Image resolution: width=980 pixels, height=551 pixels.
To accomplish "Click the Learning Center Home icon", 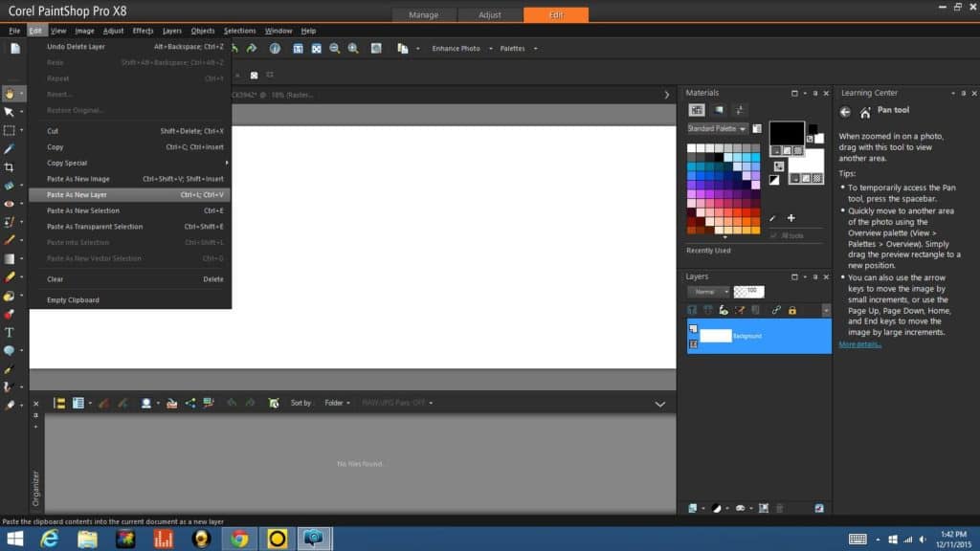I will coord(866,112).
